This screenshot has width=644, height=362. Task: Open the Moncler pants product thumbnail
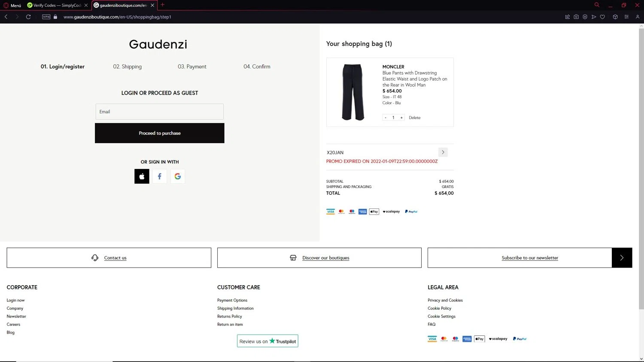tap(353, 92)
